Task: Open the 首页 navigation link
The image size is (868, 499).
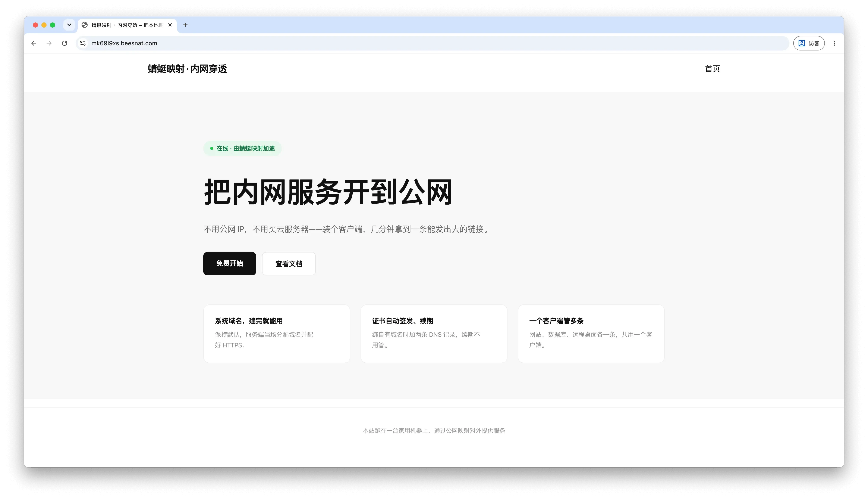Action: click(712, 69)
